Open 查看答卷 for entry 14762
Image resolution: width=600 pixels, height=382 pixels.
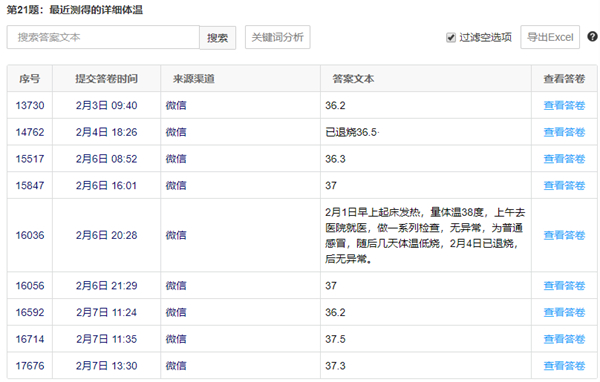coord(564,132)
